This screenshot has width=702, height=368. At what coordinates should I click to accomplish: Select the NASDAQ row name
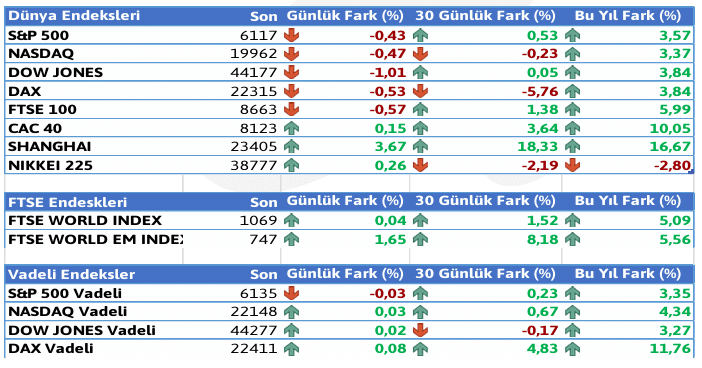[x=41, y=54]
